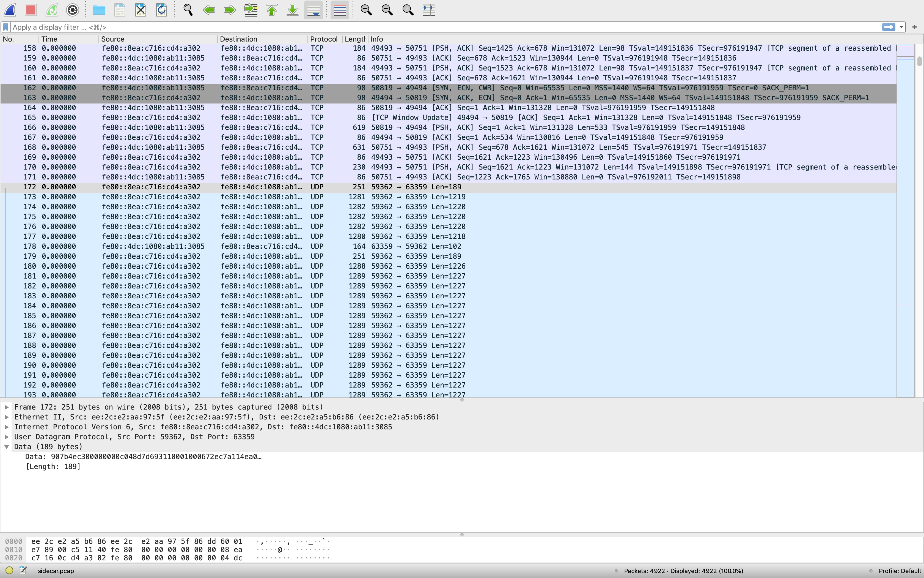Expand Internet Protocol Version 6 node
The height and width of the screenshot is (578, 924).
[7, 427]
